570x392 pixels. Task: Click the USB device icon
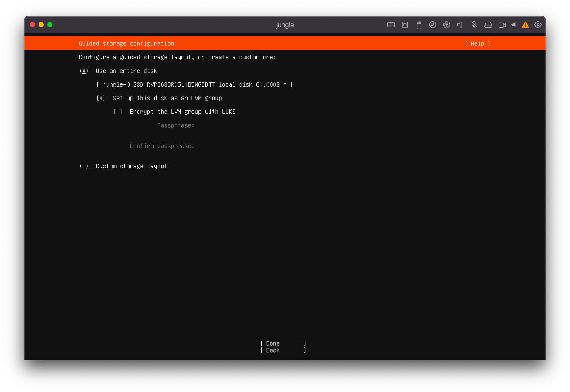[x=419, y=25]
